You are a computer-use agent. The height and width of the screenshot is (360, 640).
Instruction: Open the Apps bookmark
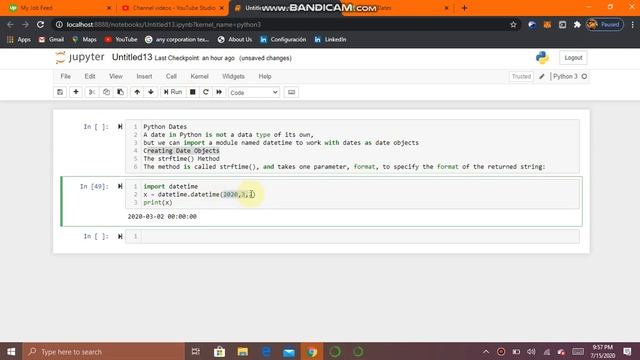point(19,40)
